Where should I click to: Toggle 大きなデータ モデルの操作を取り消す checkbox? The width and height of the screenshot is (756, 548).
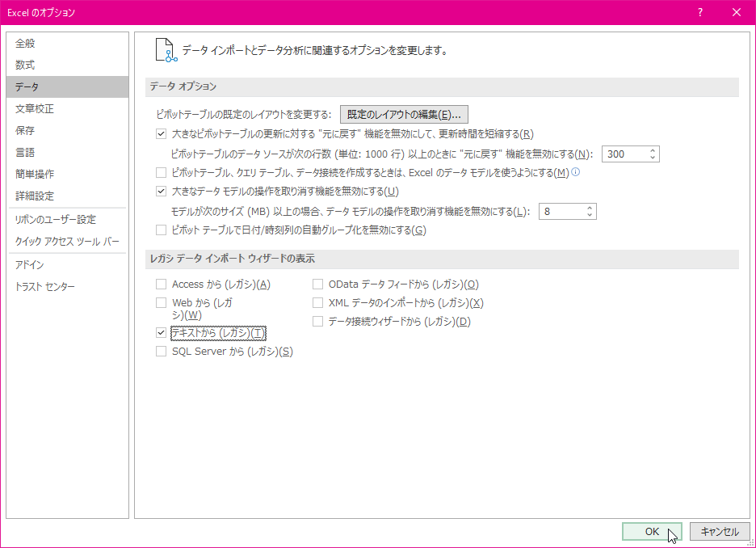coord(161,192)
